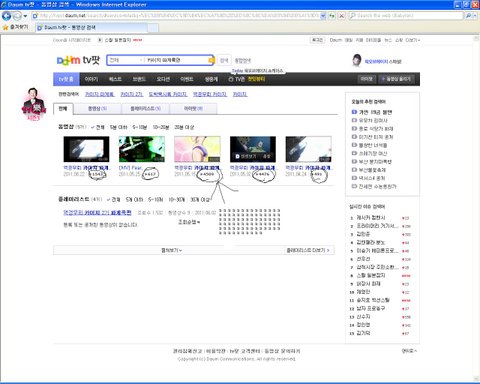
Task: Expand the 펼쳐보기 bar below the playlists
Action: (x=172, y=250)
